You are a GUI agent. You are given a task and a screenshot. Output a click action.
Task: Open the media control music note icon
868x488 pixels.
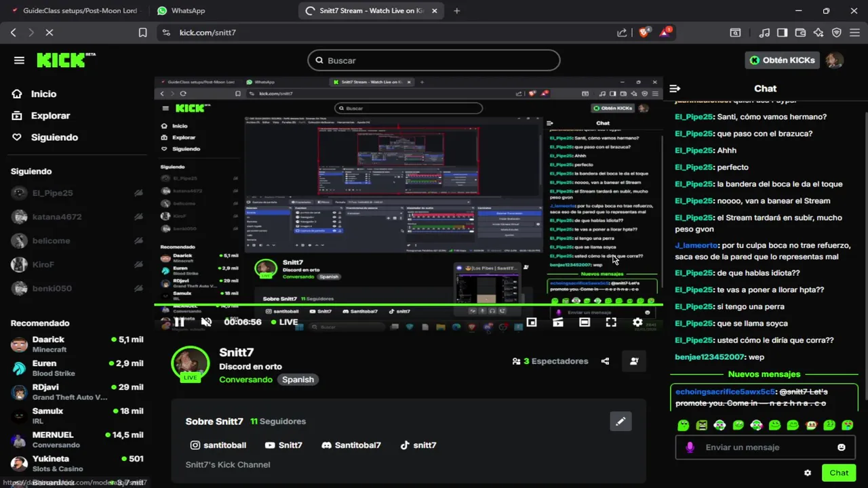tap(764, 33)
